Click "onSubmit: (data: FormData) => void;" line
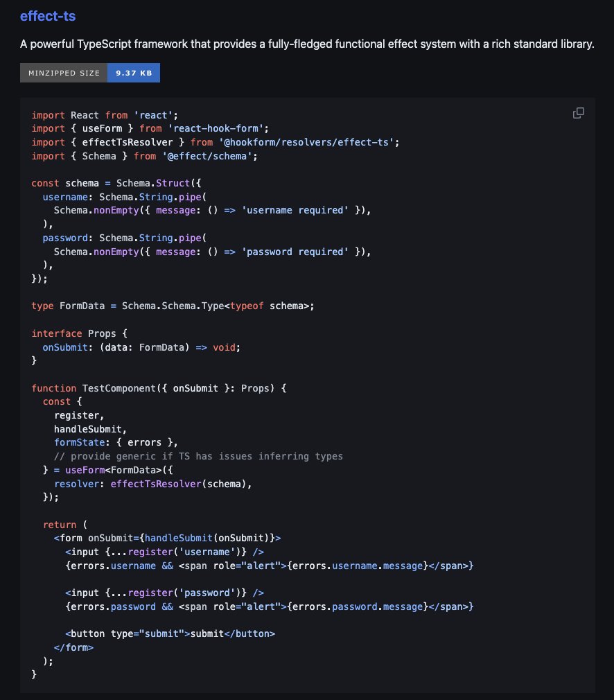The width and height of the screenshot is (614, 700). point(141,347)
